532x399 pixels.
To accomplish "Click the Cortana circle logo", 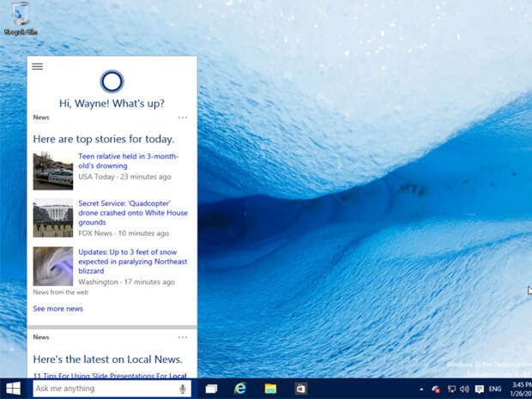I will (x=112, y=82).
